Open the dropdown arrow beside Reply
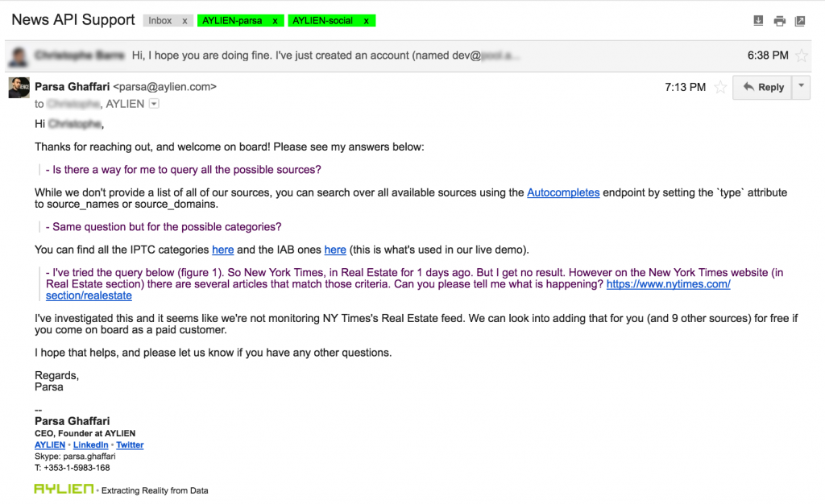Image resolution: width=825 pixels, height=504 pixels. coord(801,87)
